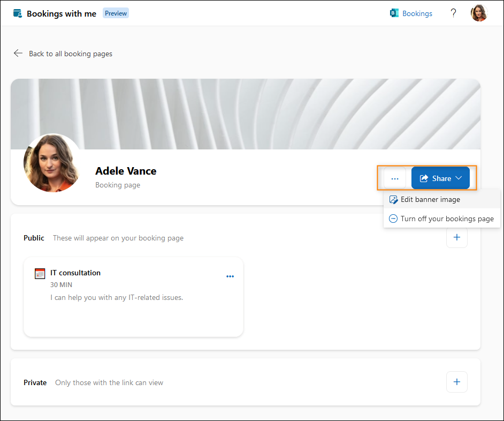Screen dimensions: 504x421
Task: Click the 'Booking page' subtitle
Action: 118,185
